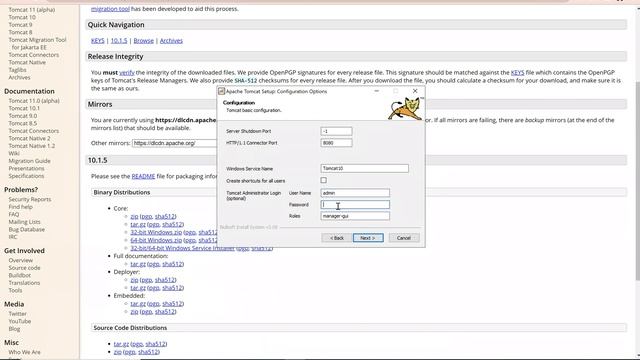Viewport: 640px width, 360px height.
Task: Open Bug Database in sidebar
Action: click(27, 229)
